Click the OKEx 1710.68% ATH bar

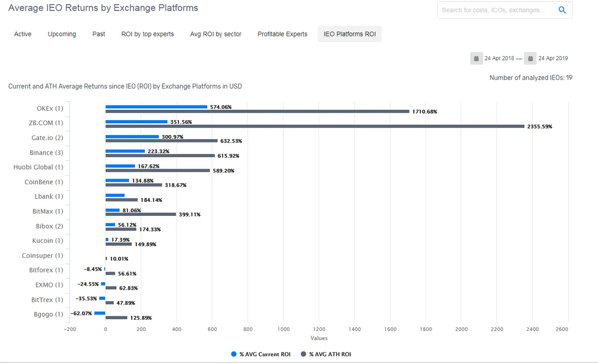tap(257, 111)
